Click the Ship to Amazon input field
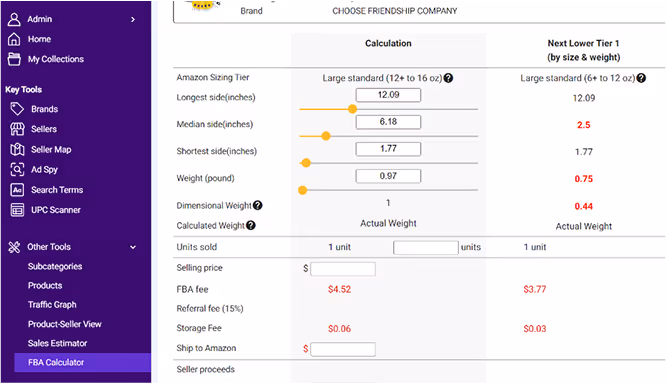This screenshot has width=666, height=383. (x=343, y=349)
